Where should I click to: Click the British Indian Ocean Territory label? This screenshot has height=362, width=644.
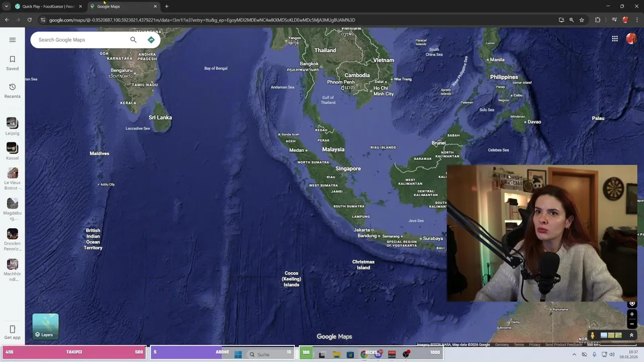[x=93, y=239]
